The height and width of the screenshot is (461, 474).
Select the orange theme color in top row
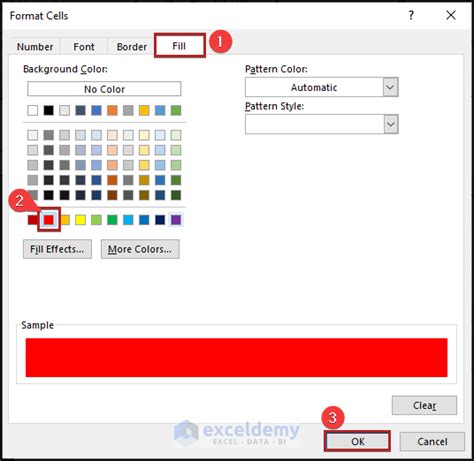click(x=112, y=110)
